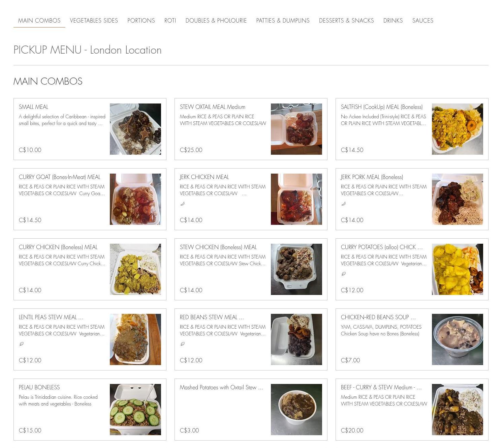The image size is (502, 448).
Task: Click vegetarian leaf icon on Curry Potatoes card
Action: [x=343, y=274]
